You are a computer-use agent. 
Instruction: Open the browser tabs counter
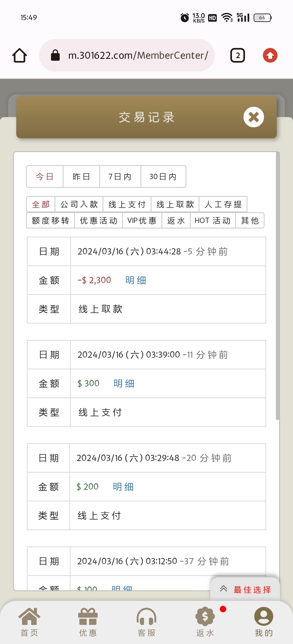click(238, 55)
